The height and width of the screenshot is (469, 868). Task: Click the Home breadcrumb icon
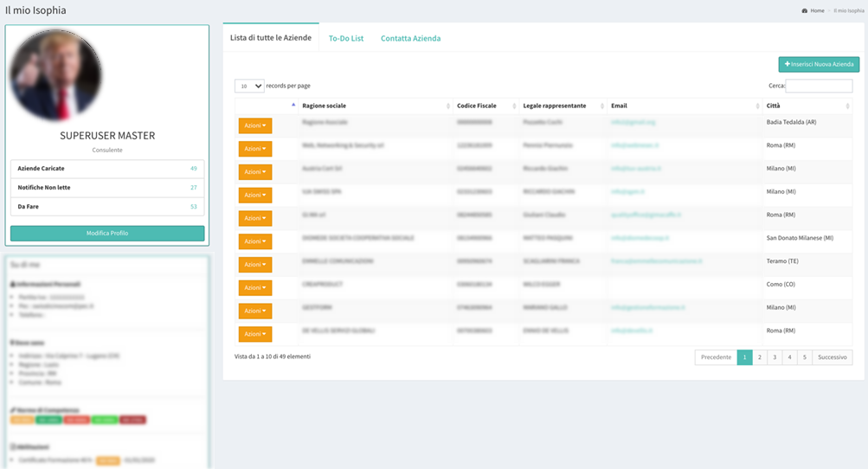(x=805, y=10)
